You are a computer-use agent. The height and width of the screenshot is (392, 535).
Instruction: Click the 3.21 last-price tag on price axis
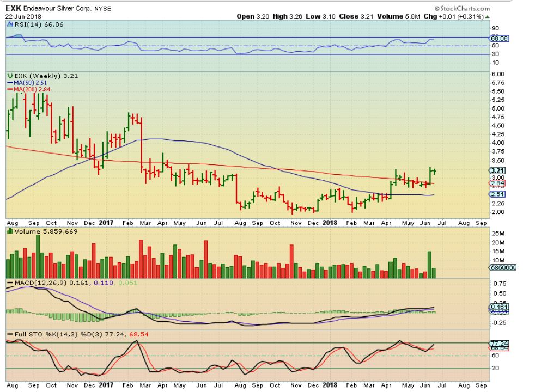pyautogui.click(x=497, y=170)
